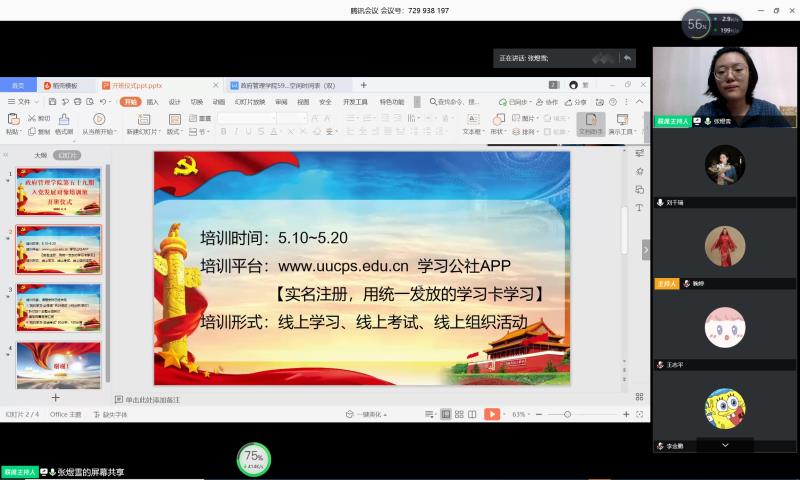Switch to slide sorter view icon

tap(458, 414)
